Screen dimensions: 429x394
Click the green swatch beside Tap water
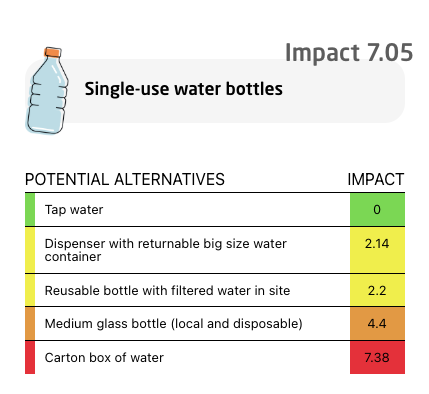pos(30,210)
